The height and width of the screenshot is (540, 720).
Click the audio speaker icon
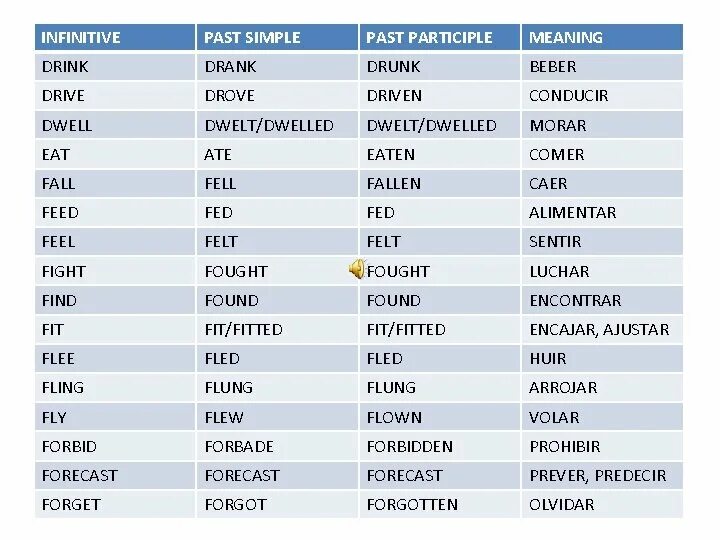[x=357, y=270]
